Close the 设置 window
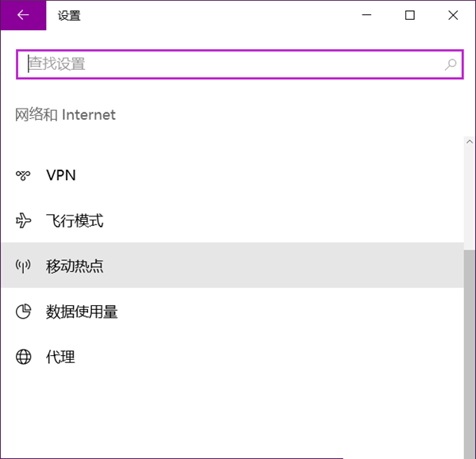The width and height of the screenshot is (476, 459). (453, 15)
